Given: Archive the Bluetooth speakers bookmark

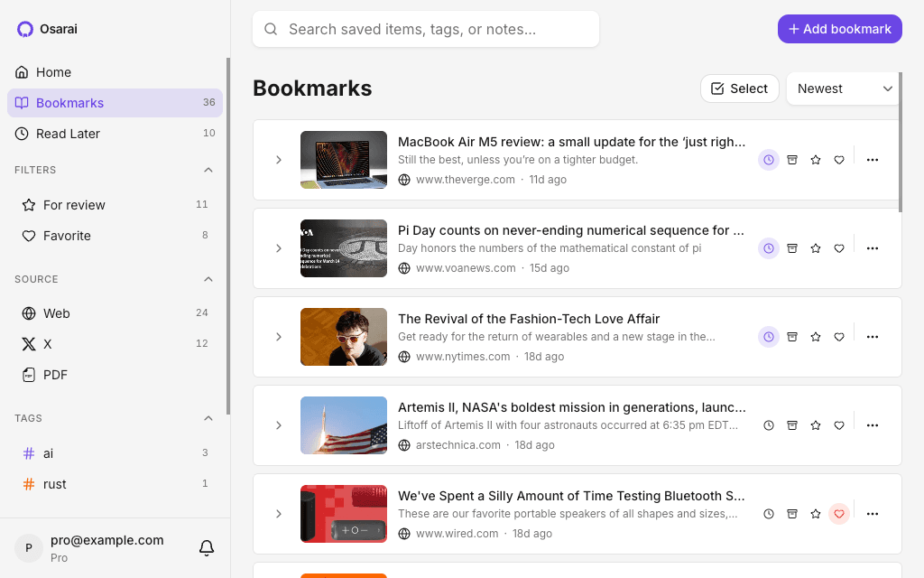Looking at the screenshot, I should [792, 514].
